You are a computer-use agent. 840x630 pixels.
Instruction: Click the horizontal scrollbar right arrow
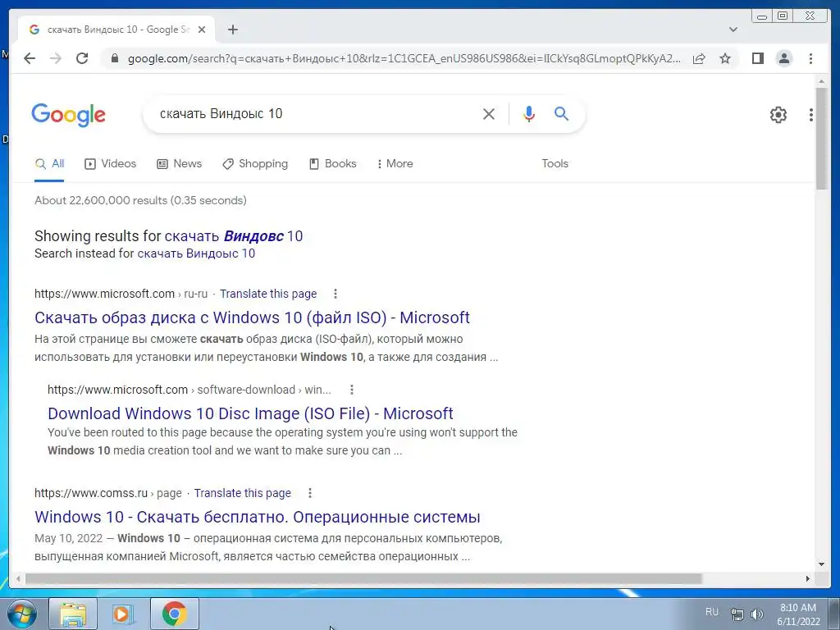coord(808,578)
